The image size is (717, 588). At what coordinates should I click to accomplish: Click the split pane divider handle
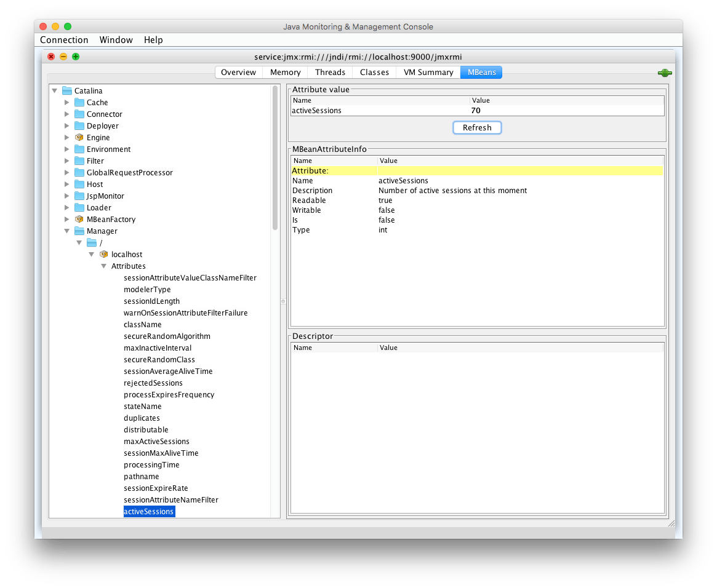tap(284, 301)
